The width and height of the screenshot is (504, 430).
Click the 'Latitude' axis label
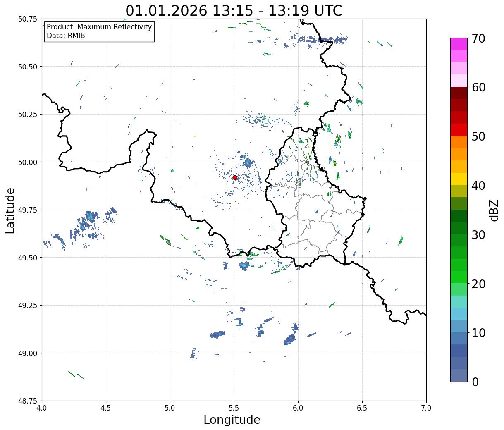click(x=10, y=210)
